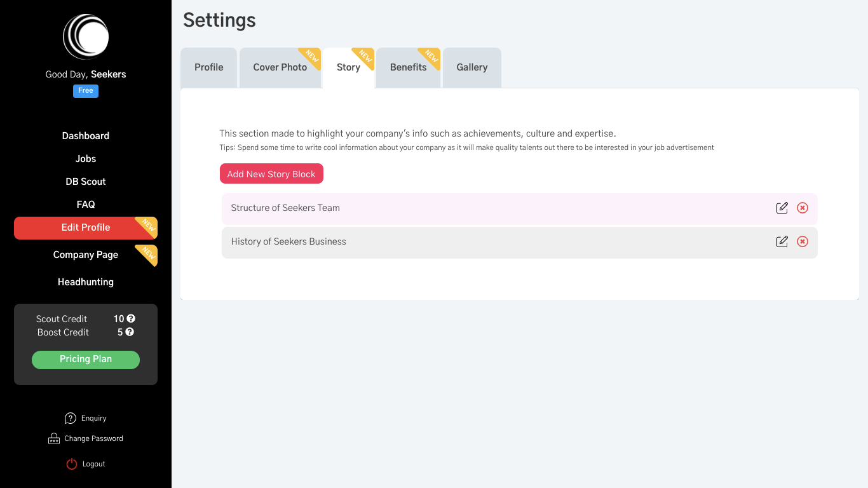Screen dimensions: 868x488
Task: Click the Settings page heading
Action: point(219,20)
